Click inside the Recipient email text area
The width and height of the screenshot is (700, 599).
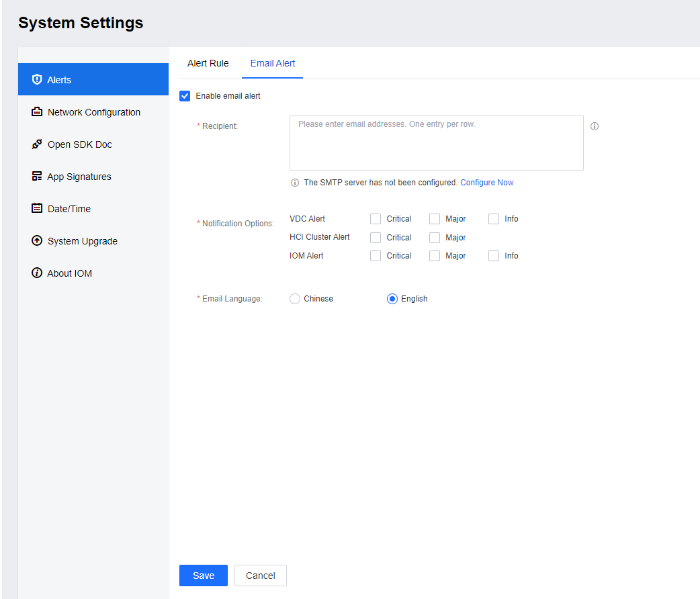436,143
